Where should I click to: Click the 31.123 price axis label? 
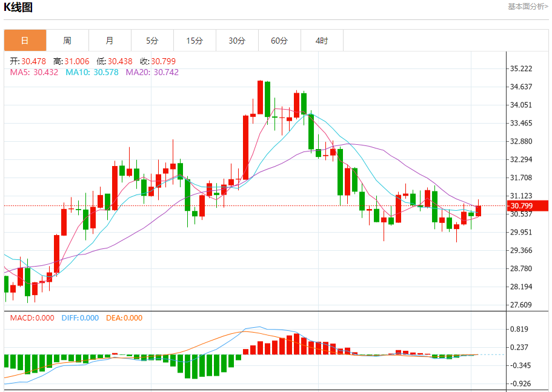(x=521, y=196)
